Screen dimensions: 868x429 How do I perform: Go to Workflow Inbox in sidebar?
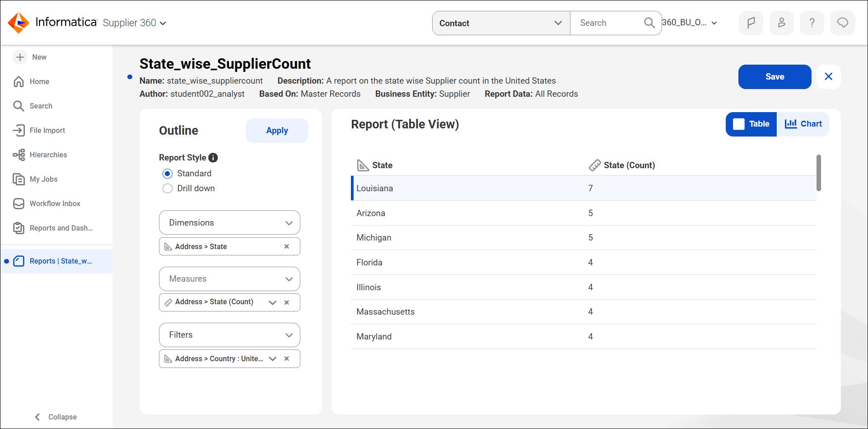coord(55,203)
